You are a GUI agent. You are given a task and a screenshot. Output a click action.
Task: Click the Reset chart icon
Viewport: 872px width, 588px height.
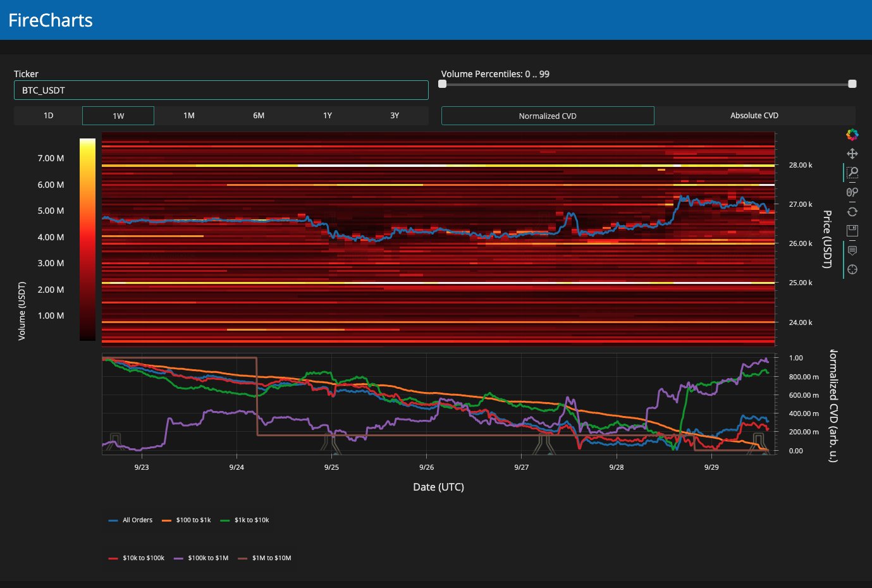852,212
